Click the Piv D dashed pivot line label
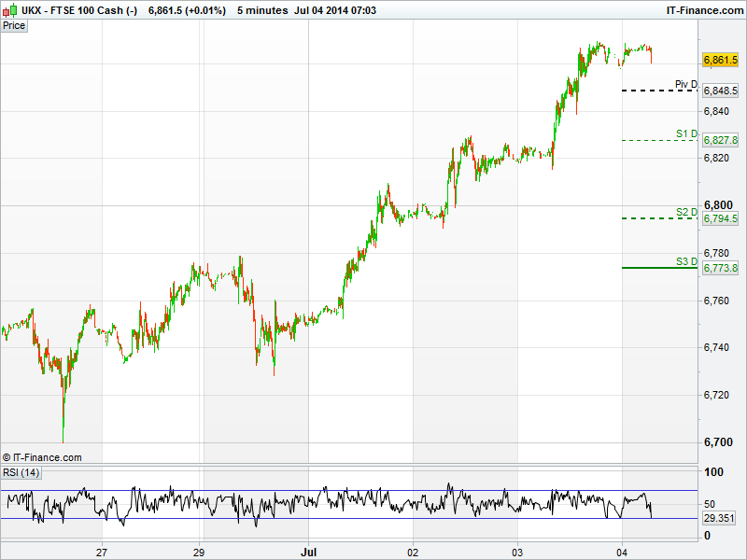747x560 pixels. coord(686,84)
